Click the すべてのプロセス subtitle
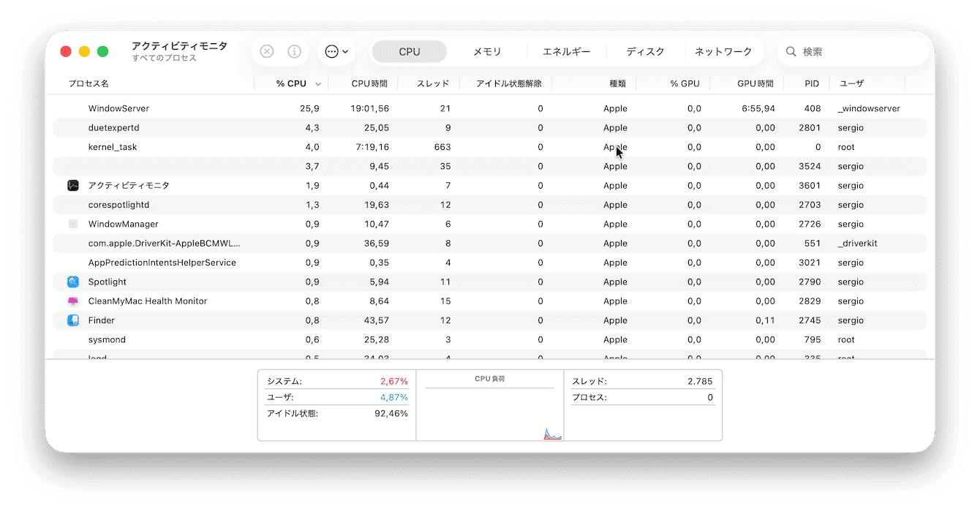Image resolution: width=980 pixels, height=512 pixels. 165,58
